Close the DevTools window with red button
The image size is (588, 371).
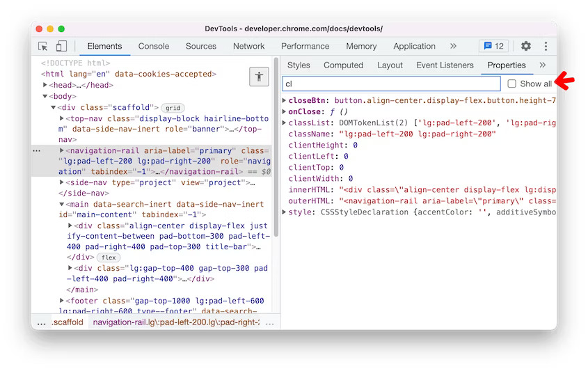(40, 29)
